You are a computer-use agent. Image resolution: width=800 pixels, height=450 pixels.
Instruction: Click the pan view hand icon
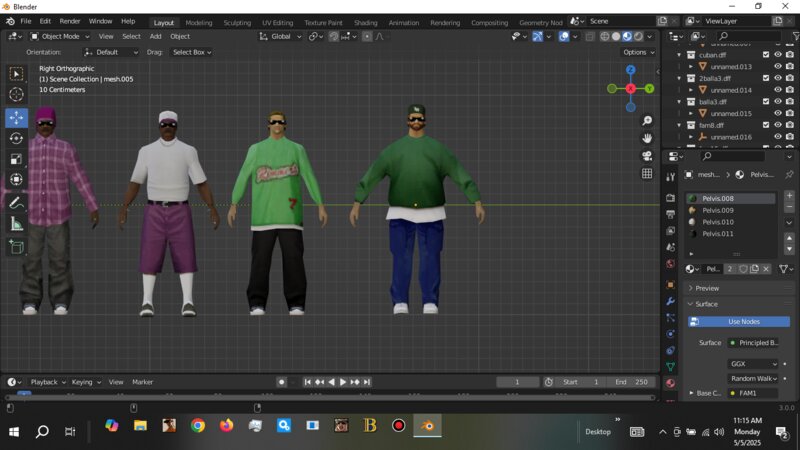647,138
